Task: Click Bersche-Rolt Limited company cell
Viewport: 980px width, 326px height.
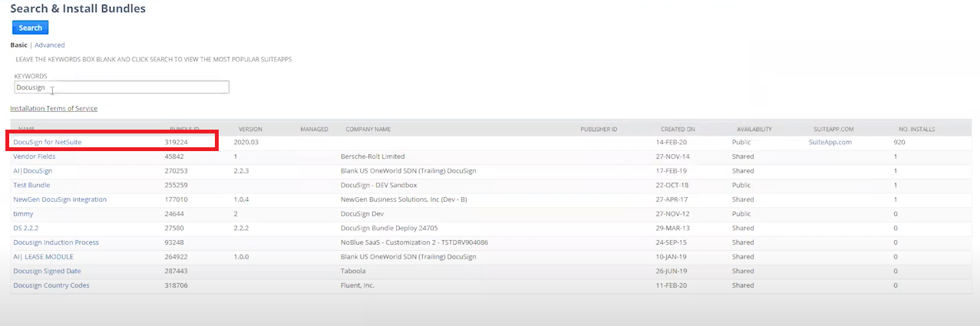Action: [x=372, y=156]
